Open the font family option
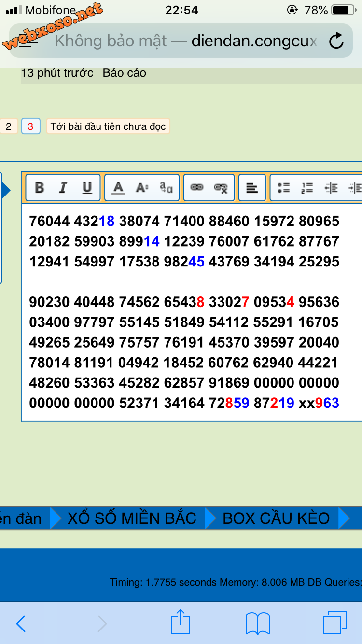 click(166, 188)
